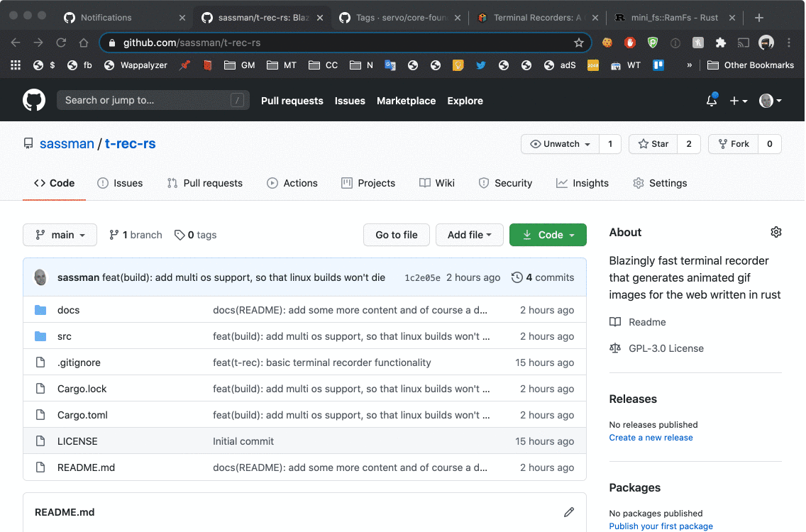Open the LICENSE file

pos(77,441)
